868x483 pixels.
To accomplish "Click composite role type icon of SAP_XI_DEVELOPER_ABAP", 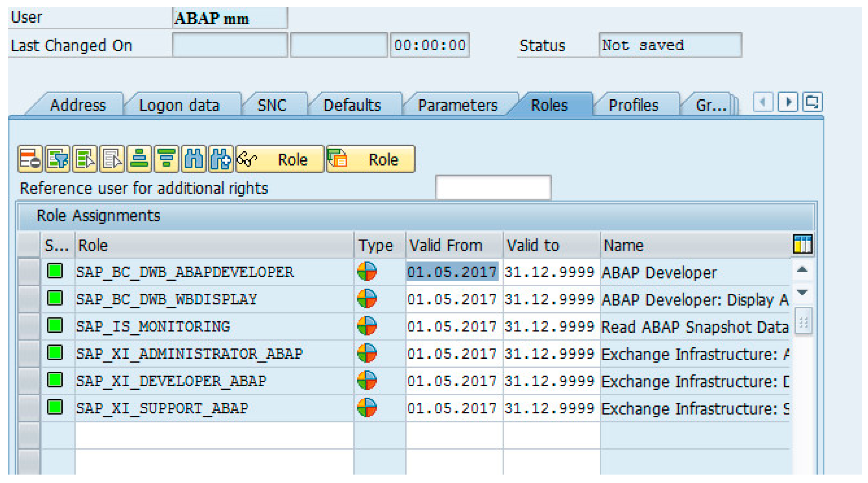I will [367, 380].
